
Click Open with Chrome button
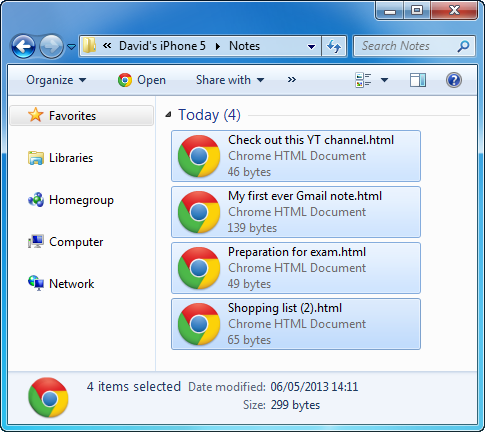142,80
